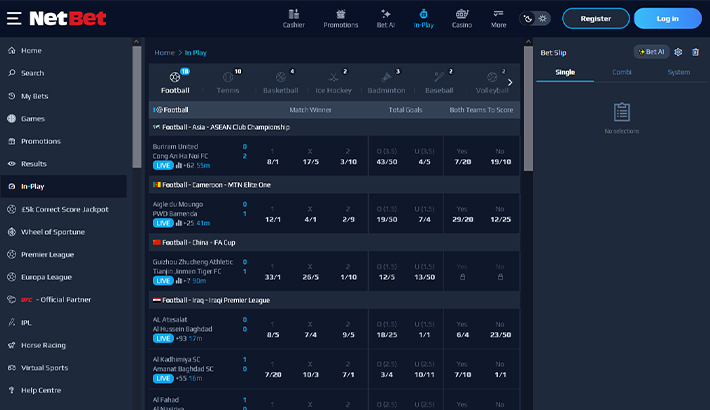Collapse the Cameroon MTN Elite One section

pos(334,185)
